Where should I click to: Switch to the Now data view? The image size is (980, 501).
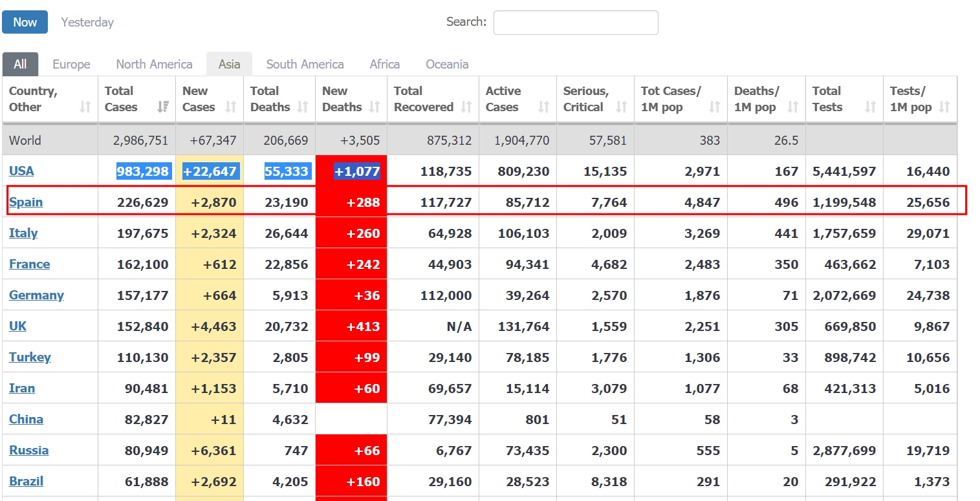coord(25,22)
